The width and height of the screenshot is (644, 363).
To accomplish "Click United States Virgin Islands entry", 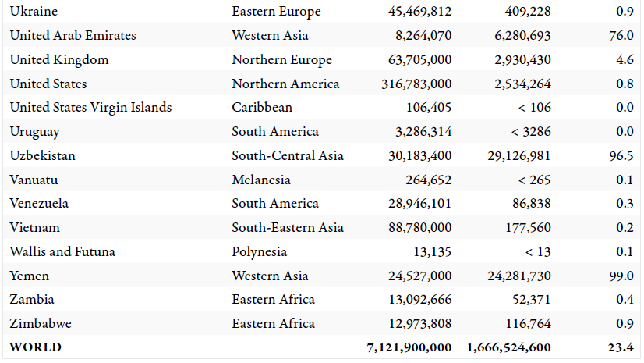I will pos(90,107).
